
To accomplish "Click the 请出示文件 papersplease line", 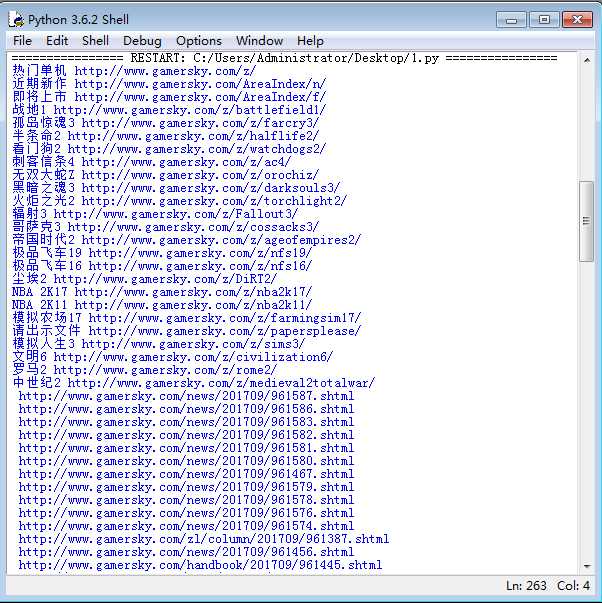I will pos(187,331).
